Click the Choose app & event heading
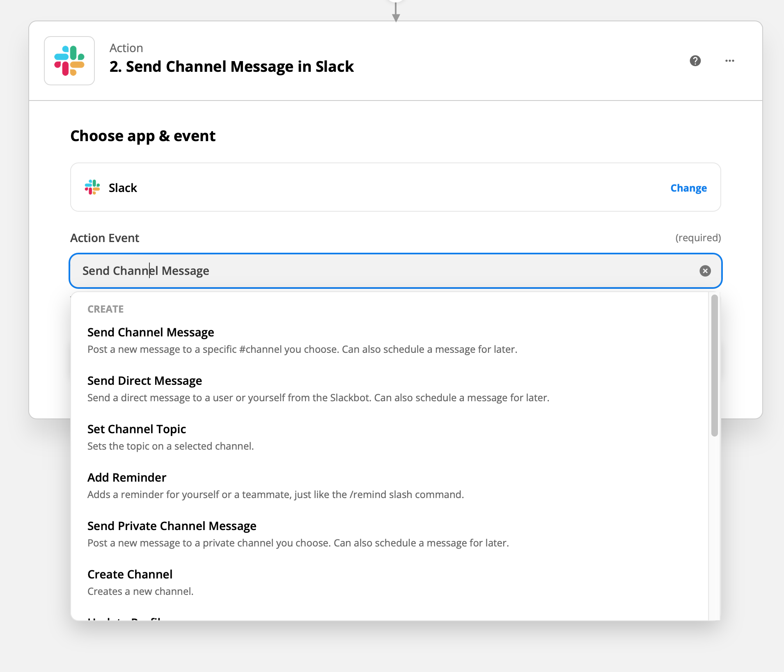This screenshot has height=672, width=784. 142,135
